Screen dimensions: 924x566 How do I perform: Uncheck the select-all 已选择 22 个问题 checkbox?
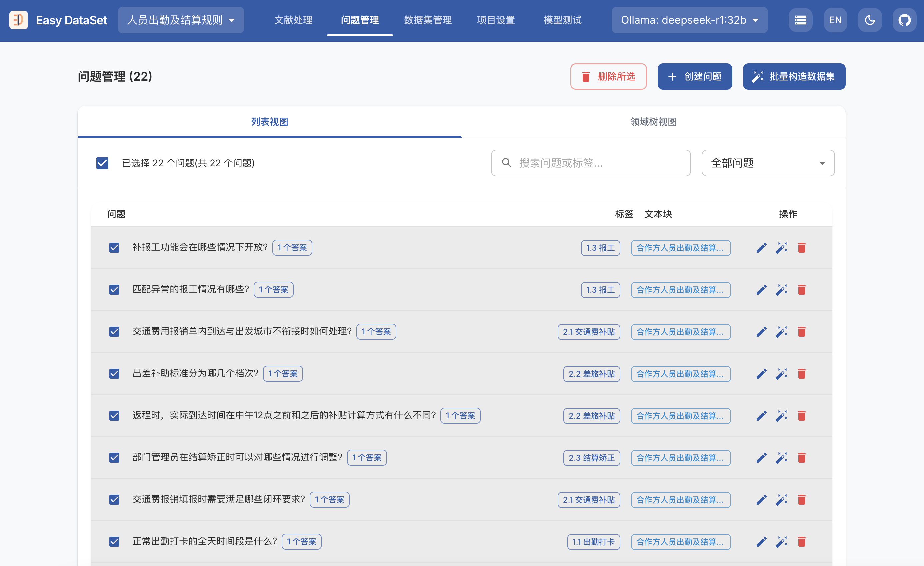[x=102, y=163]
